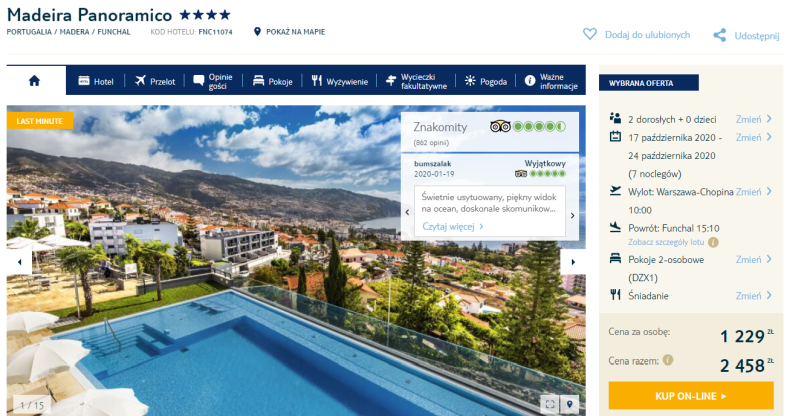
Task: Click the KUP ON-LINE button
Action: [x=691, y=396]
